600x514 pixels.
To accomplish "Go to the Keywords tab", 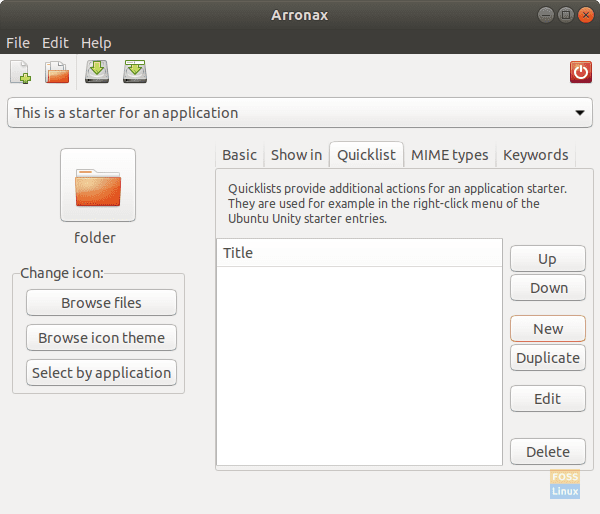I will tap(535, 155).
